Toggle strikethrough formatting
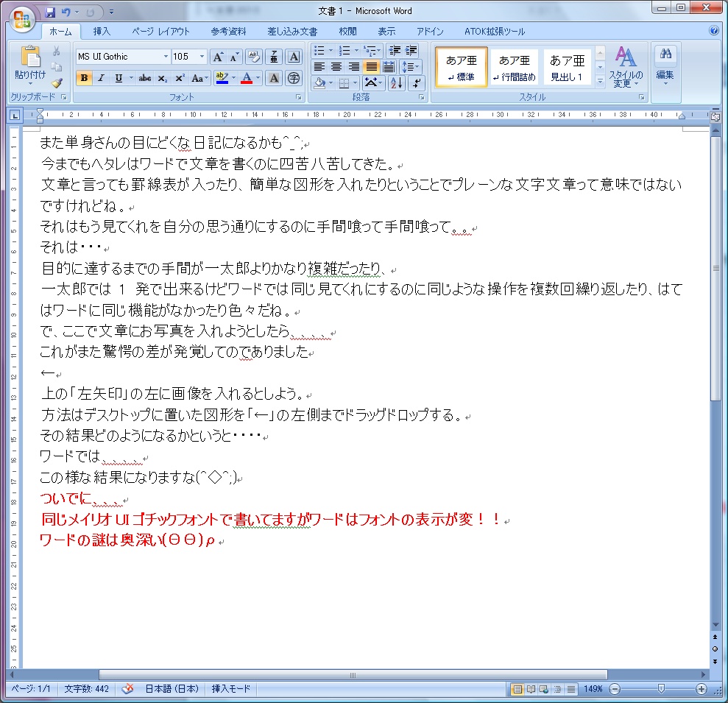Viewport: 728px width, 703px height. (x=145, y=79)
